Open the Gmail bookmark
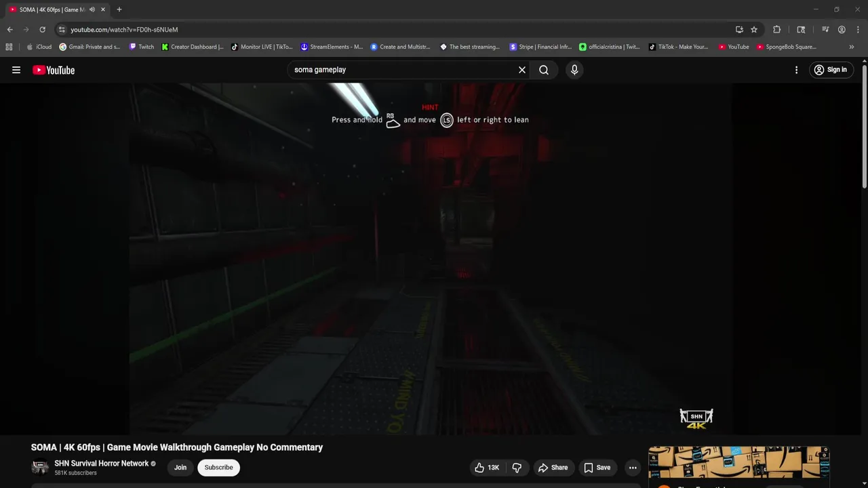Viewport: 868px width, 488px height. (90, 47)
